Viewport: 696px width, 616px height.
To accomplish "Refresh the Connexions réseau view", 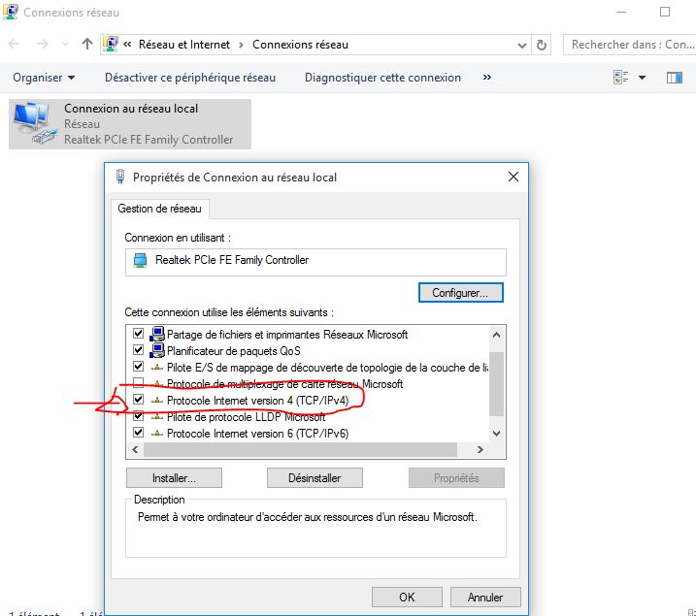I will [541, 45].
